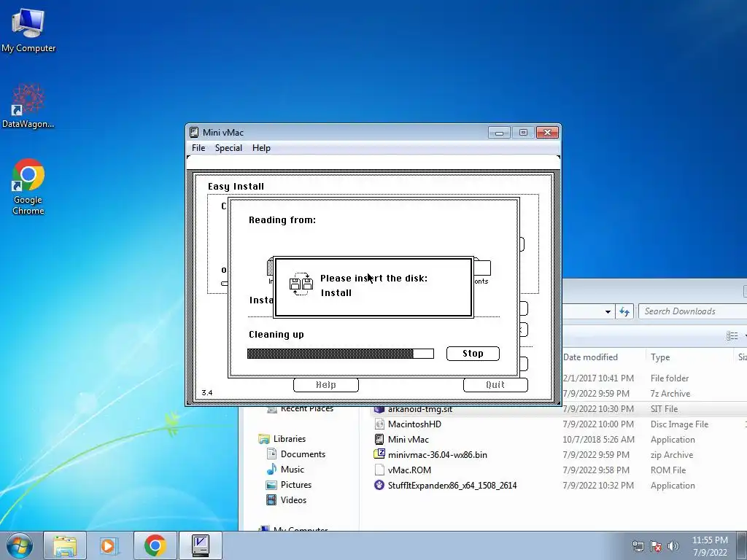
Task: Select the arkanoid-tmg.sit file icon
Action: [379, 408]
